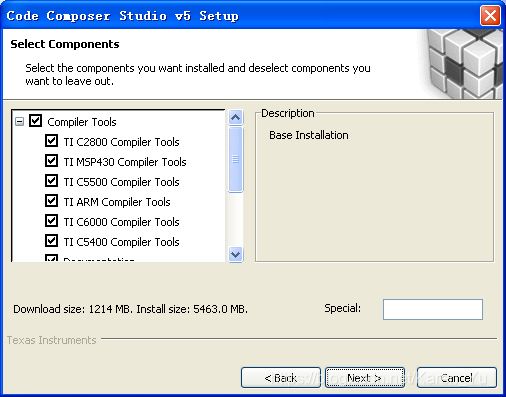This screenshot has height=397, width=506.
Task: Proceed with the Next button
Action: click(365, 378)
